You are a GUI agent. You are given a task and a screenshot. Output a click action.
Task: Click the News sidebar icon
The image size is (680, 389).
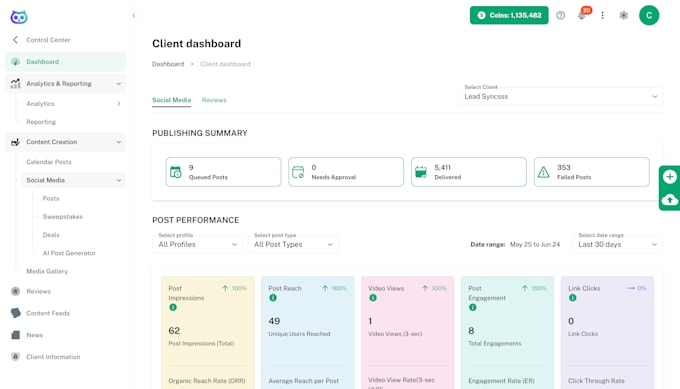pyautogui.click(x=16, y=335)
